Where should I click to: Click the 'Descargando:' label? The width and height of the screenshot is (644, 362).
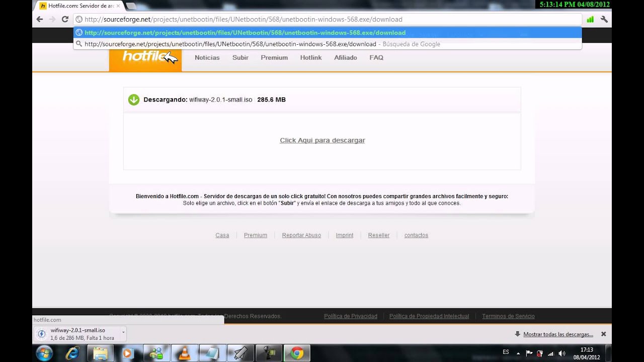tap(165, 100)
